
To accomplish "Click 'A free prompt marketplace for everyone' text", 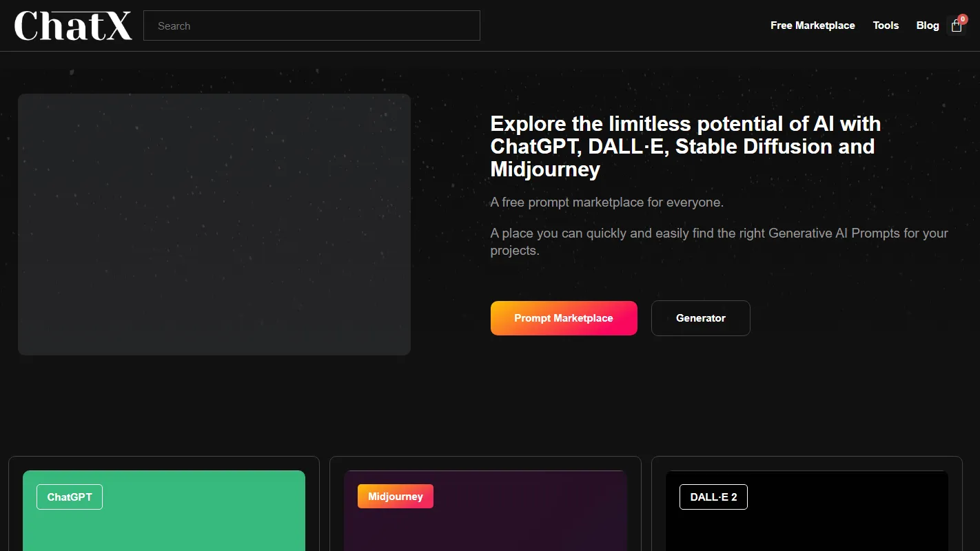I will [606, 202].
